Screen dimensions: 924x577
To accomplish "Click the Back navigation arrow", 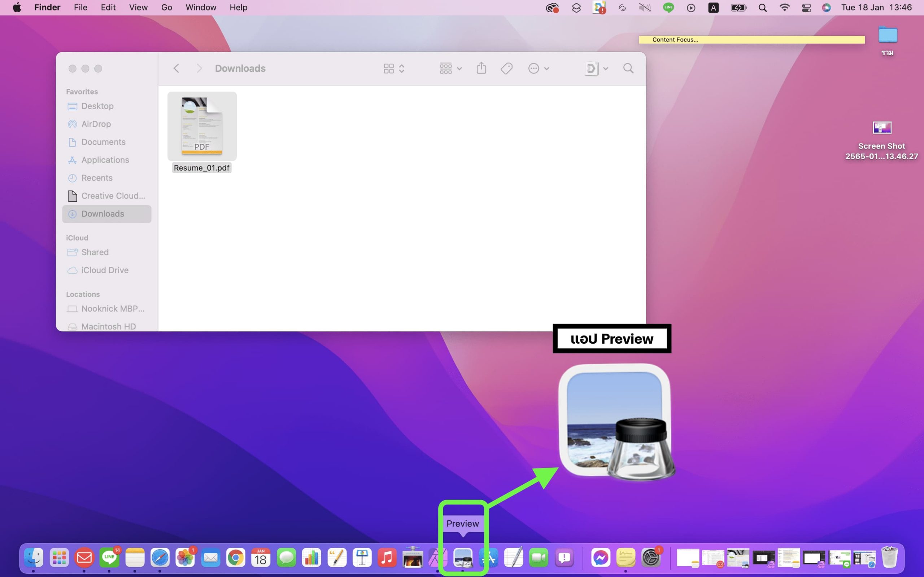I will [176, 68].
